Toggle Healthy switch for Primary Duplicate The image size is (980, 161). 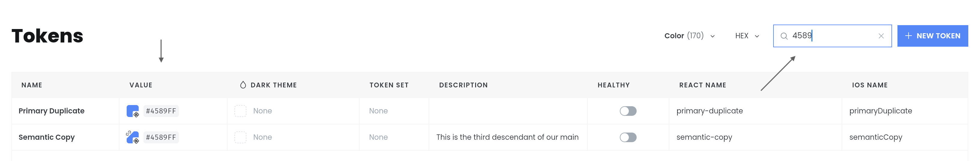pos(628,111)
